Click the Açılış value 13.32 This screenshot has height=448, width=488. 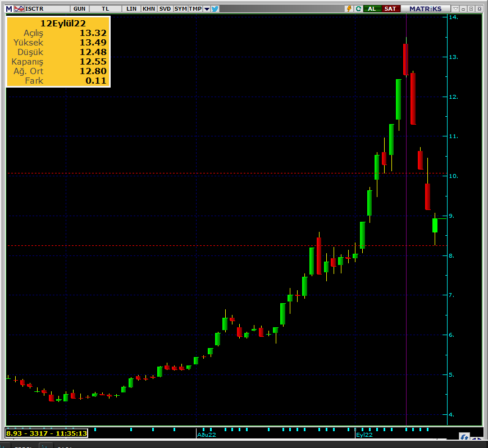pyautogui.click(x=93, y=33)
